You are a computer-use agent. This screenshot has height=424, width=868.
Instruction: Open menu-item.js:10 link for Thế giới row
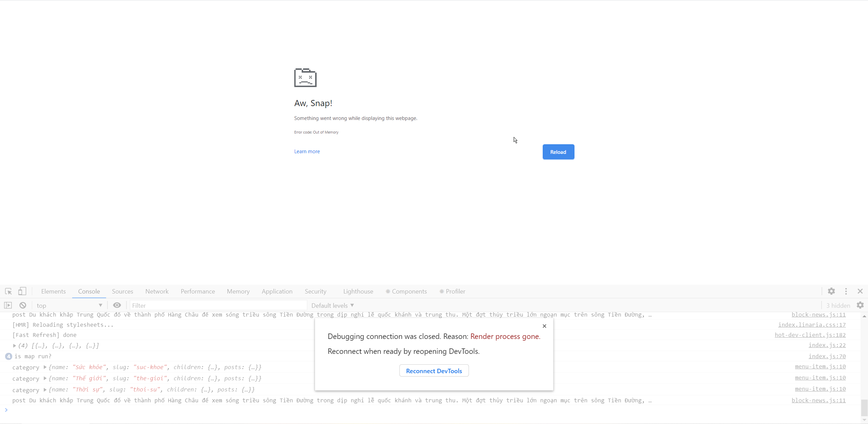point(820,378)
